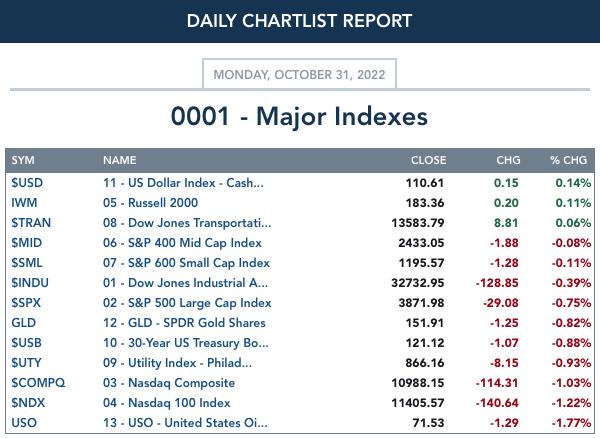Click the Nasdaq 100 Index name

(x=166, y=403)
